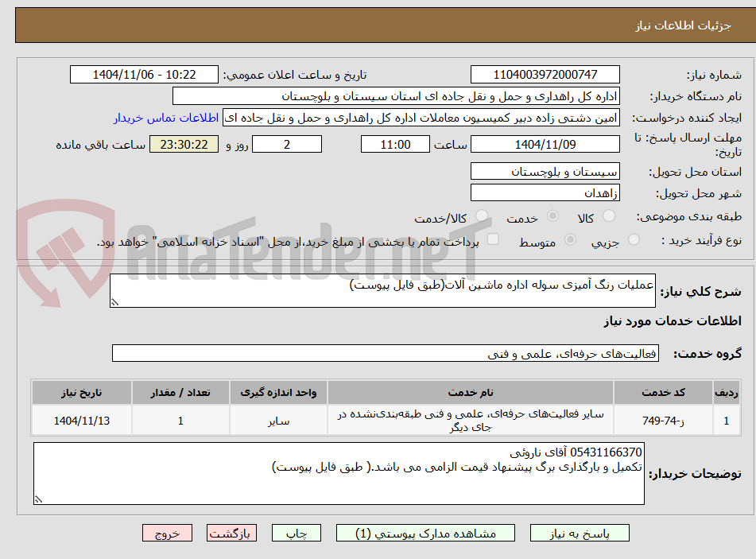
Task: Click the announcement date field 1404/11/06 - 10:22
Action: tap(144, 75)
